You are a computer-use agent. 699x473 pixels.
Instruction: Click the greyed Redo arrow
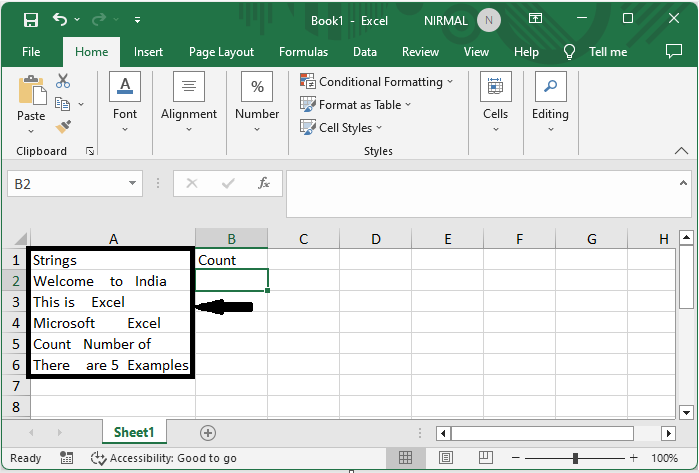(99, 20)
